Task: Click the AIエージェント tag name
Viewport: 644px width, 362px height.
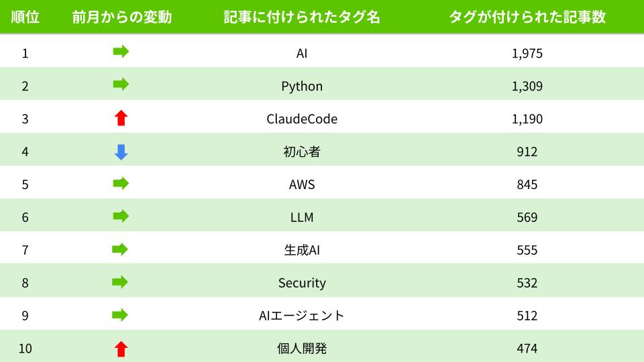Action: point(302,316)
